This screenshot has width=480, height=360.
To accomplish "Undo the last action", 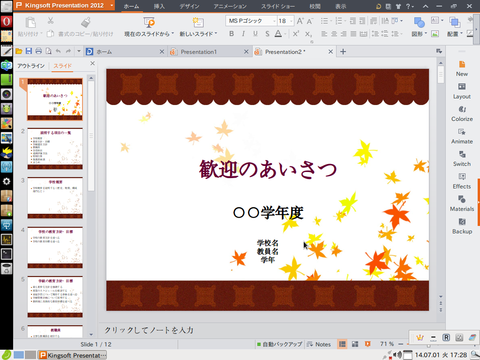I will 58,51.
